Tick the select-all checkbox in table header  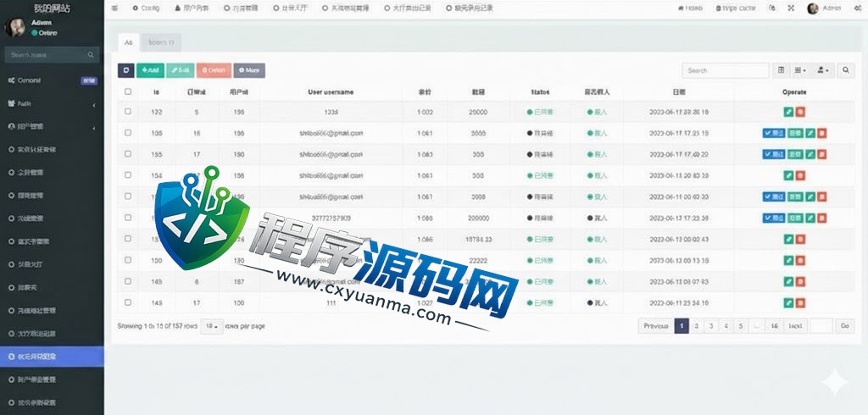(128, 91)
